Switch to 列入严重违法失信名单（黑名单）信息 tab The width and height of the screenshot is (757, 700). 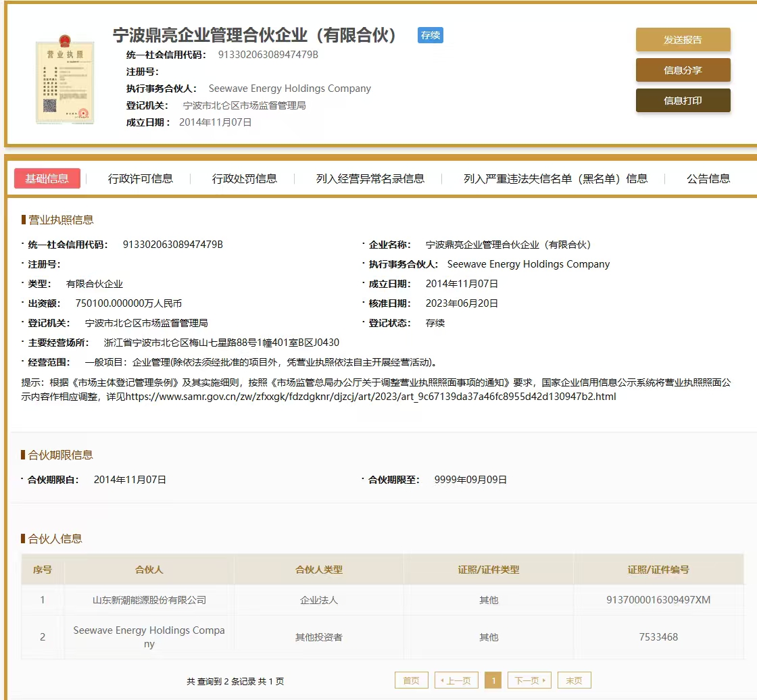556,178
